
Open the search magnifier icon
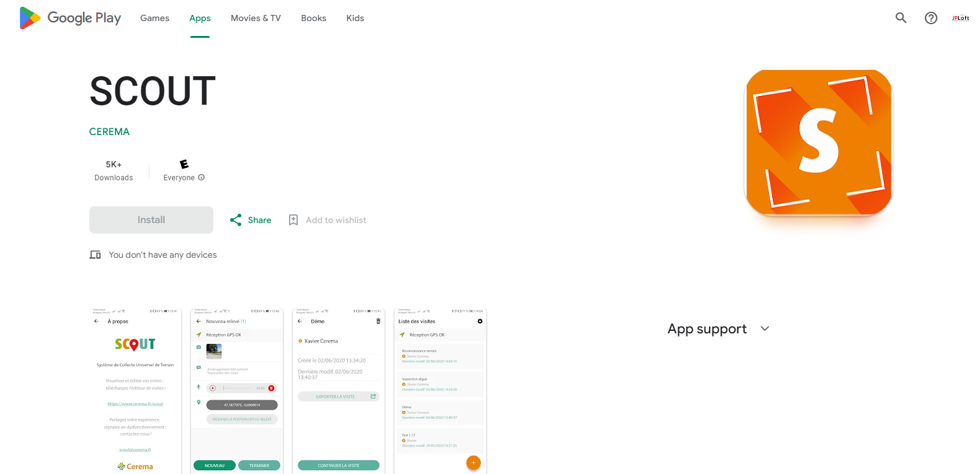901,18
